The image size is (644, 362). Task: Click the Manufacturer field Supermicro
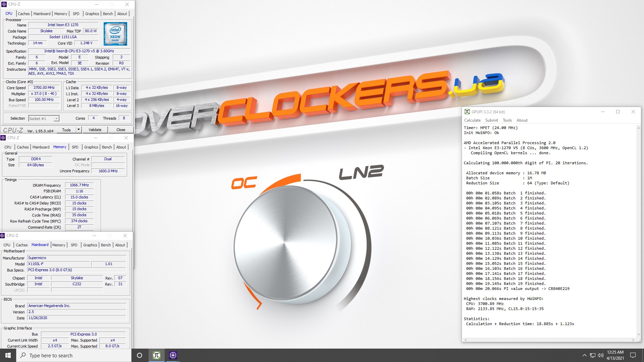[77, 258]
